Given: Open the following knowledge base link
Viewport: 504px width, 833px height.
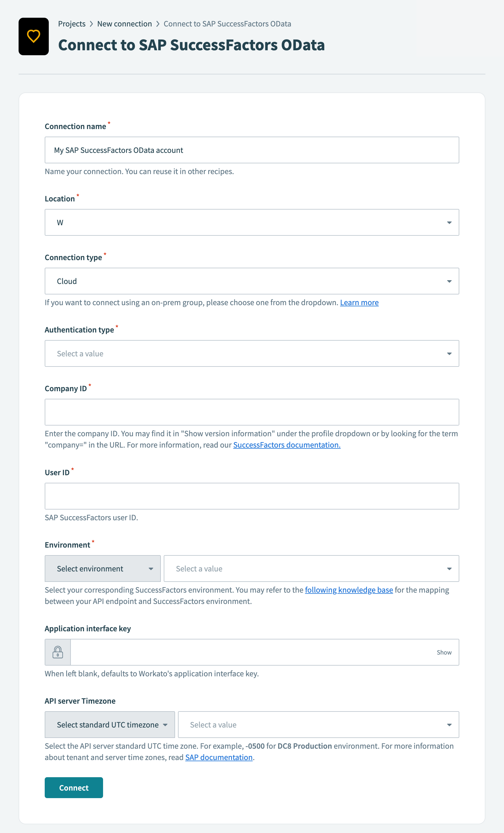Looking at the screenshot, I should (349, 590).
